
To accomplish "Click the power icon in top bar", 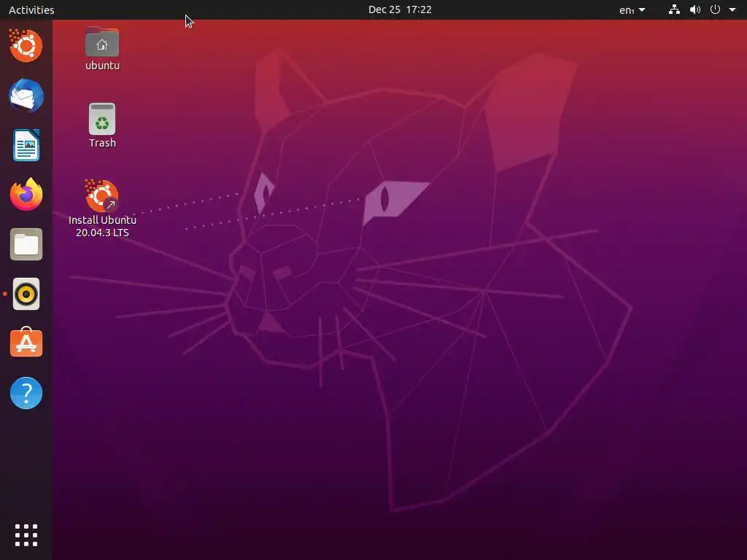I will (715, 9).
